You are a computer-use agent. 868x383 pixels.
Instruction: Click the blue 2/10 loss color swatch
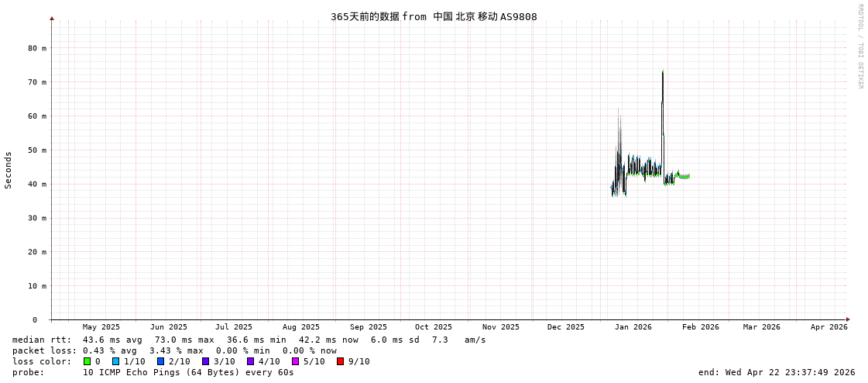(x=160, y=361)
